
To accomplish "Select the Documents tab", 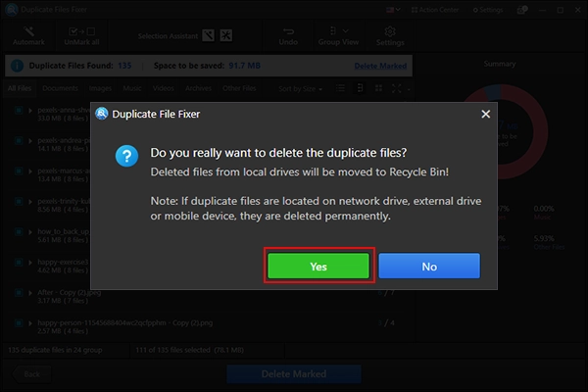I will 60,88.
